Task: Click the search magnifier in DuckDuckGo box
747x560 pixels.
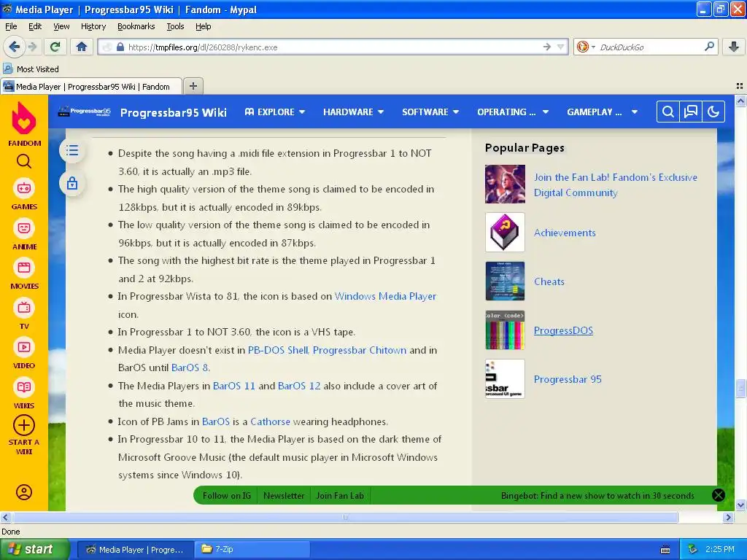Action: [x=709, y=47]
